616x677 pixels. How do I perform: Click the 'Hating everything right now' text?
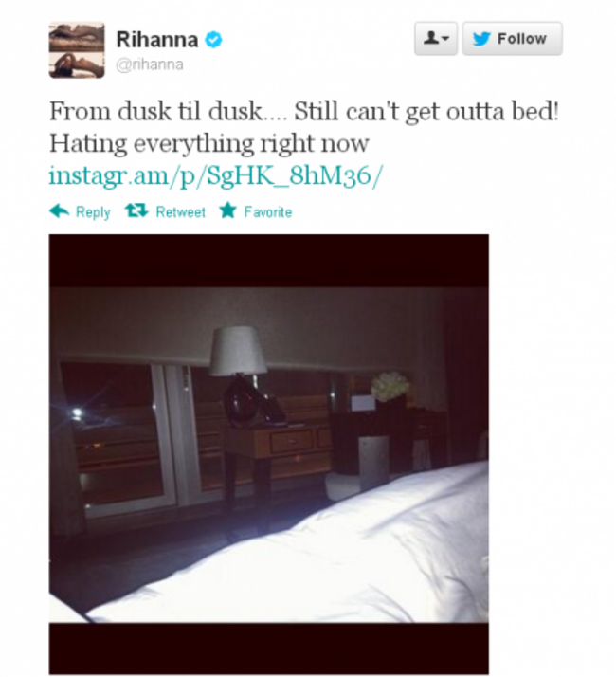point(209,144)
